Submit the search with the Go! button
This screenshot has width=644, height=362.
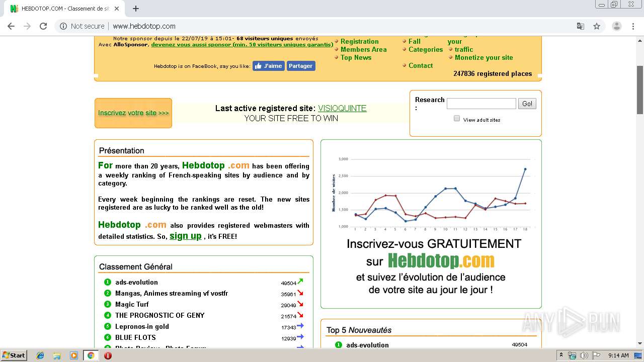[x=527, y=104]
